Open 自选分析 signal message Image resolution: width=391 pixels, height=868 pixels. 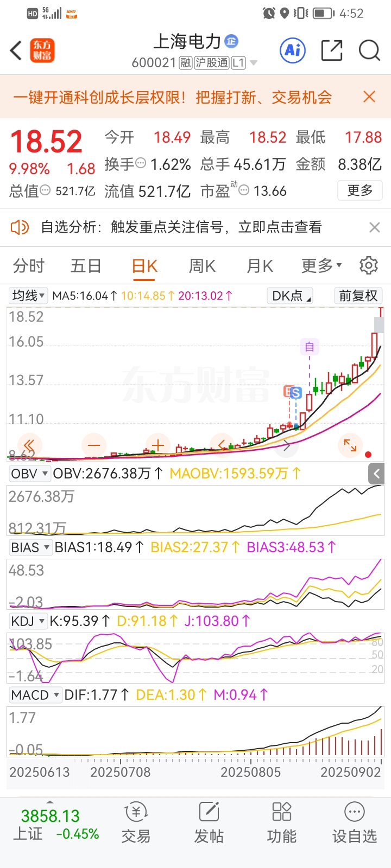coord(182,227)
